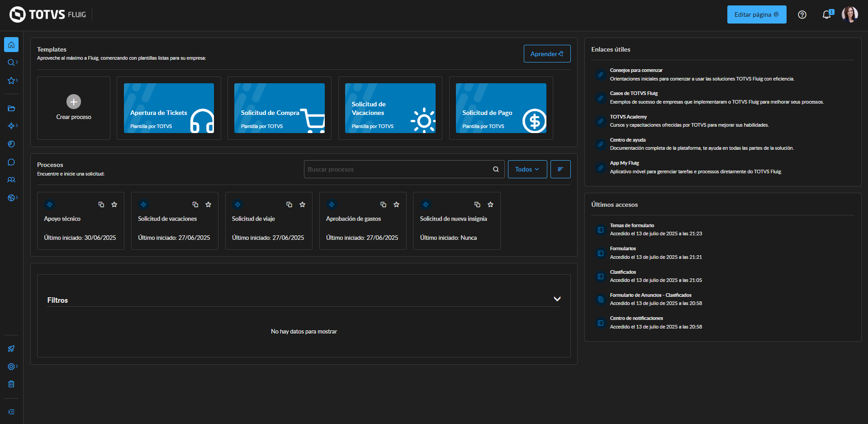Viewport: 868px width, 424px height.
Task: Click the Home icon in sidebar
Action: click(x=11, y=45)
